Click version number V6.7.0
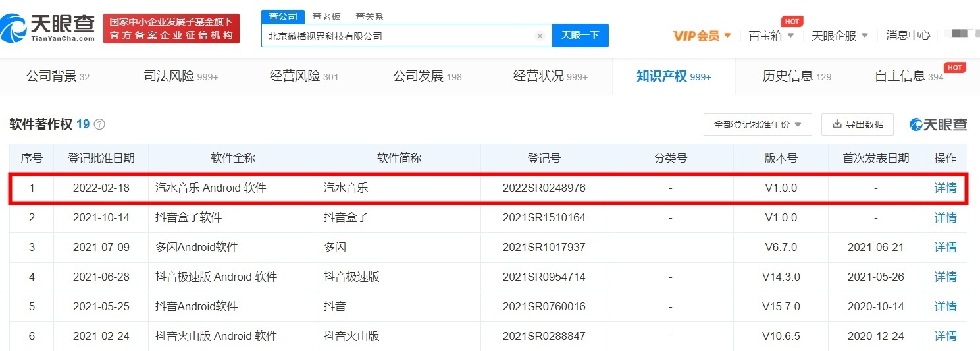The image size is (980, 351). [x=781, y=247]
